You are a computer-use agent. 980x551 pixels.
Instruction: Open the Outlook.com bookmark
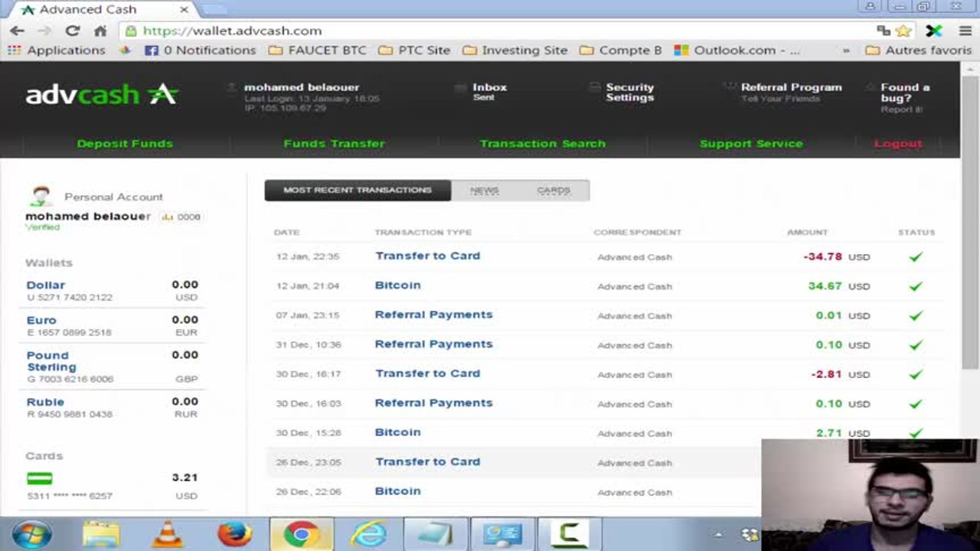737,51
